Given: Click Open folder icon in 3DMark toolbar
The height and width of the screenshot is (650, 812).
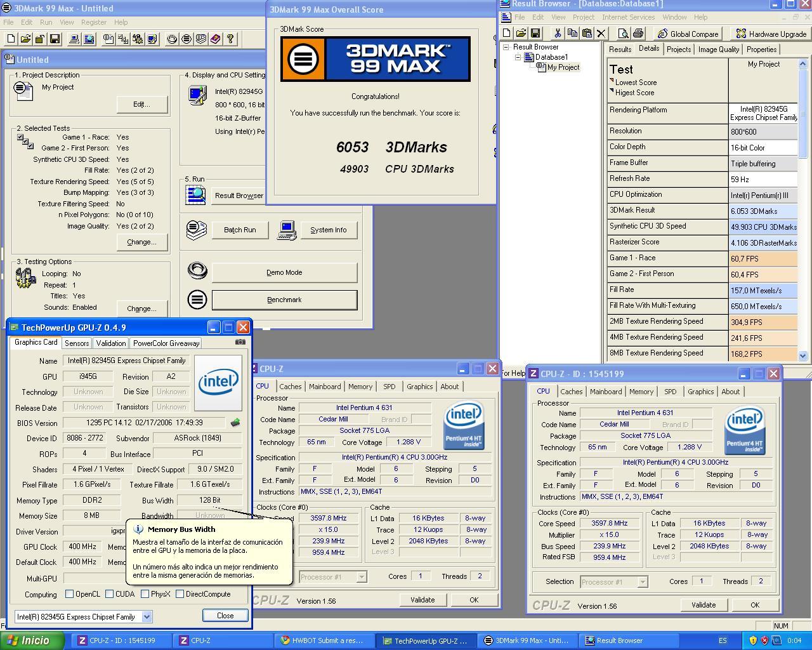Looking at the screenshot, I should [x=25, y=39].
